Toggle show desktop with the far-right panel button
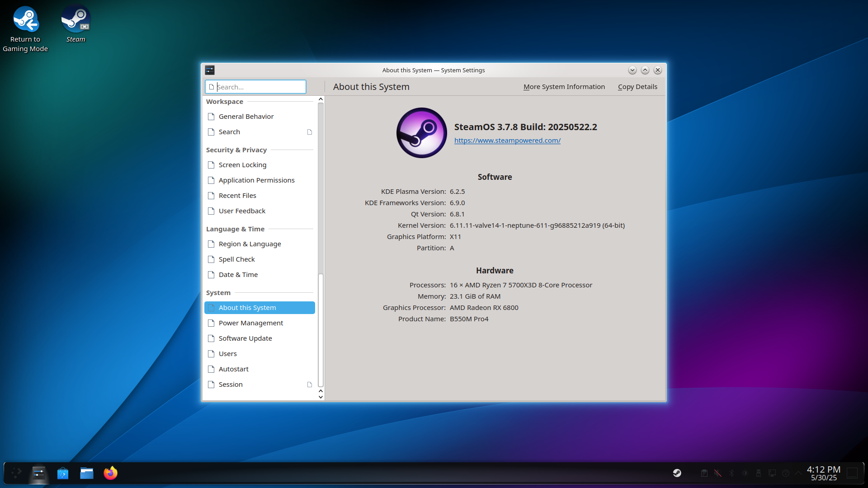The width and height of the screenshot is (868, 488). [853, 473]
